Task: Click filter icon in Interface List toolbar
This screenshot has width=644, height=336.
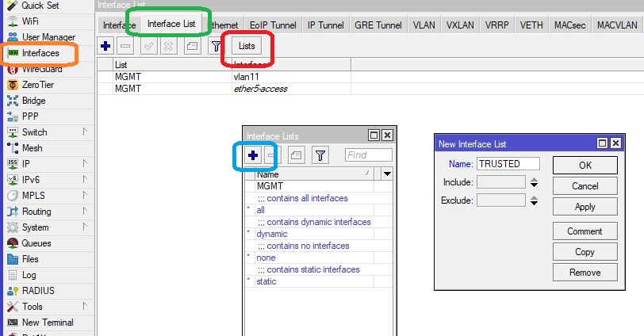Action: tap(216, 46)
